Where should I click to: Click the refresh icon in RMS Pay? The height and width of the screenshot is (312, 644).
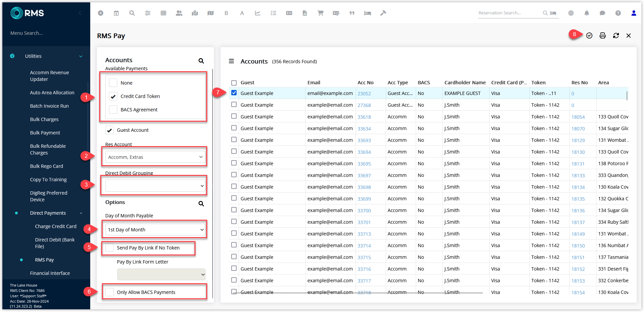coord(616,35)
